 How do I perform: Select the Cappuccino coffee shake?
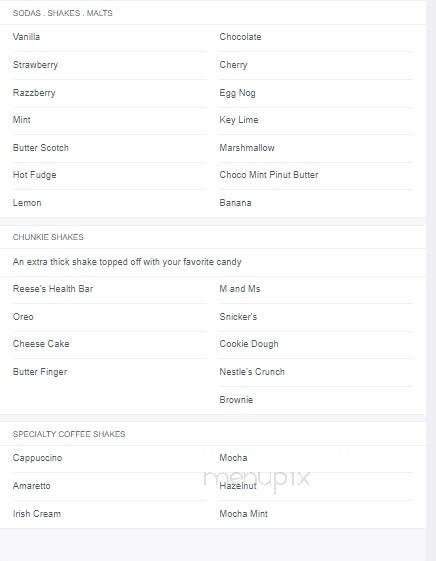[x=37, y=458]
